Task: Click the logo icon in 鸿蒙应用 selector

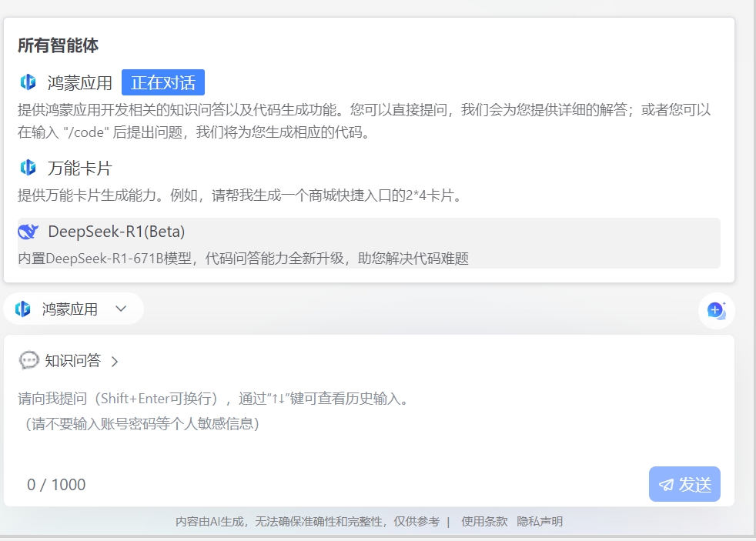Action: coord(22,309)
